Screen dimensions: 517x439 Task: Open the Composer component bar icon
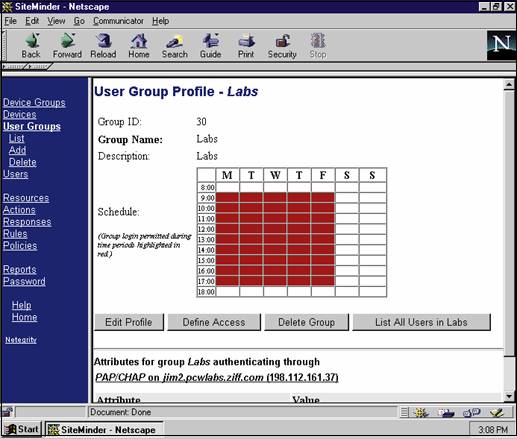pos(497,413)
